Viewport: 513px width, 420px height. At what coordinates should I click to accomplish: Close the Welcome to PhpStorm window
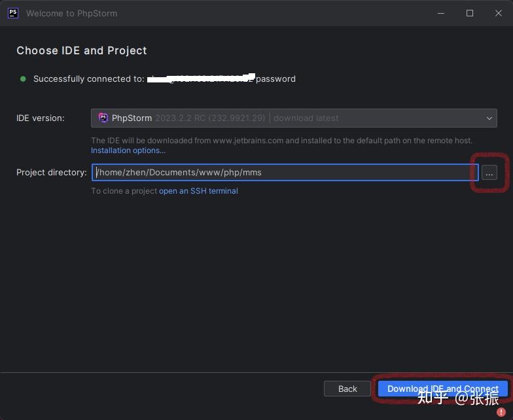pos(499,13)
